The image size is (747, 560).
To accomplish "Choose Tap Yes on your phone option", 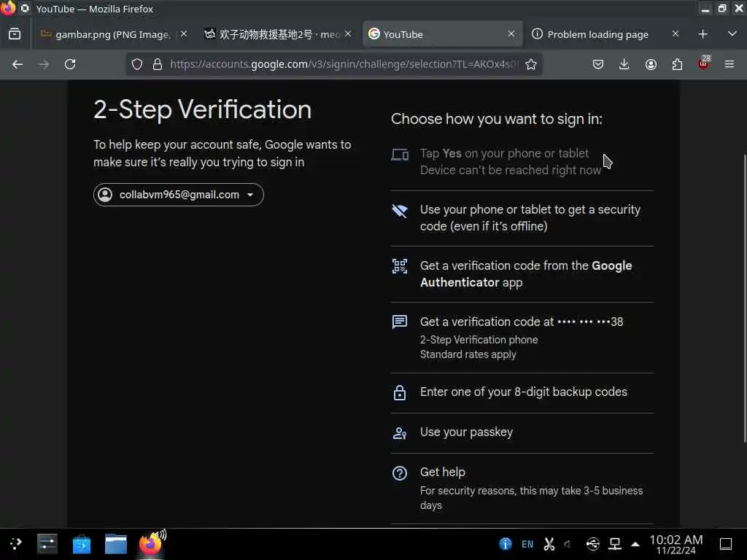I will (x=522, y=162).
